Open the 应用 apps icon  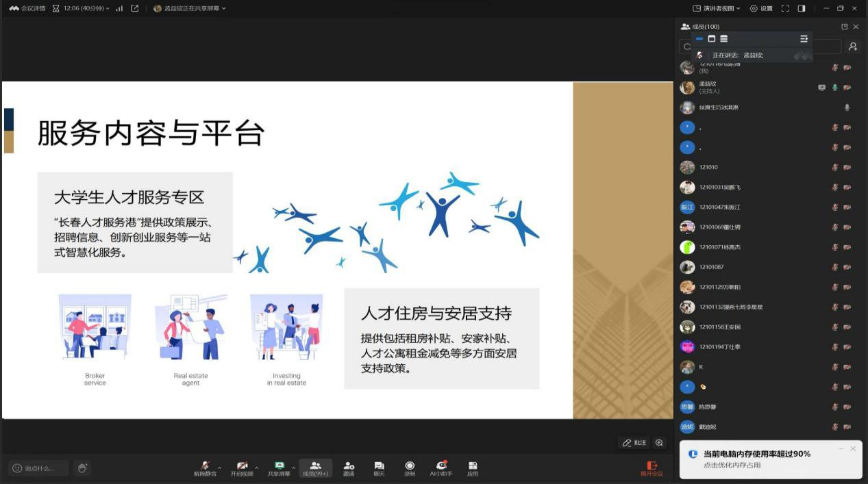coord(473,466)
